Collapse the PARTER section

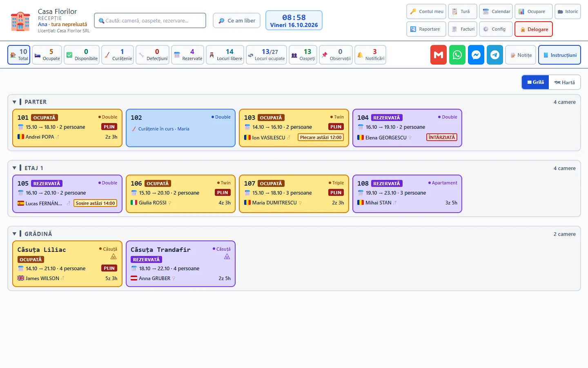[x=15, y=102]
